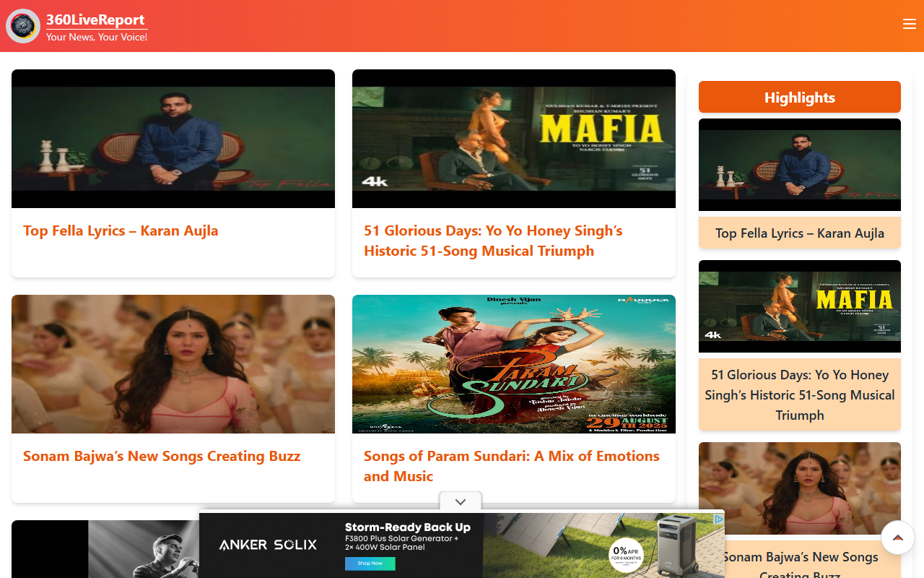Click the scroll-to-top arrow button

[898, 538]
